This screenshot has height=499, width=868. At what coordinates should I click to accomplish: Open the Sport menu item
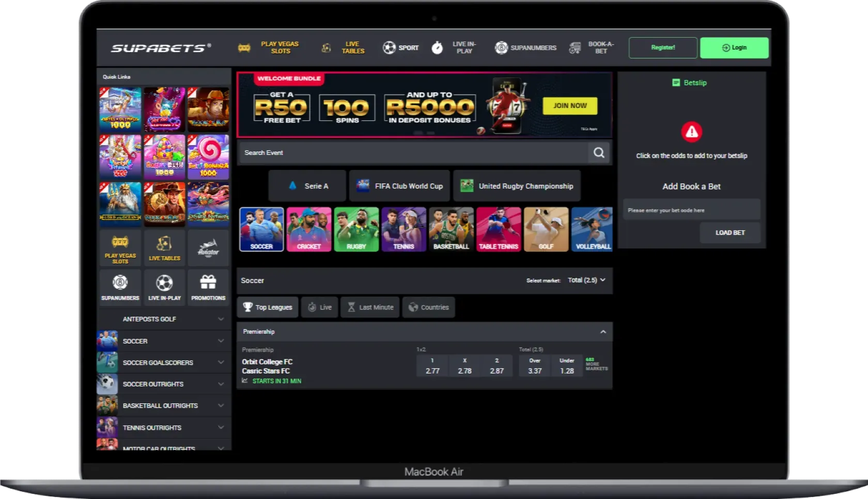click(x=400, y=48)
